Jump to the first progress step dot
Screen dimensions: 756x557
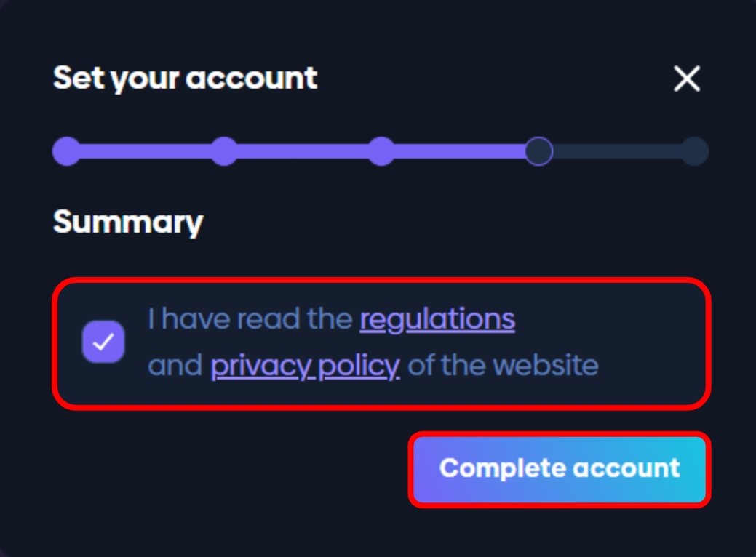[67, 151]
